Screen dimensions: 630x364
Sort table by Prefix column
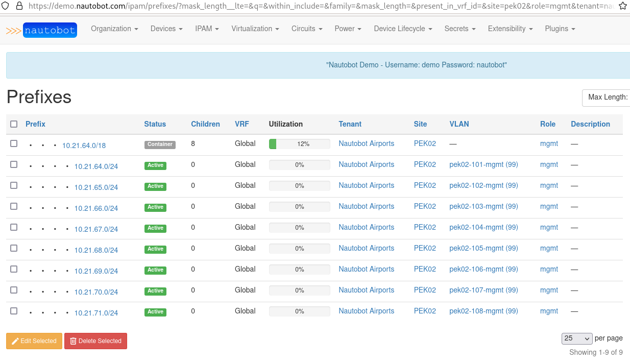[35, 124]
